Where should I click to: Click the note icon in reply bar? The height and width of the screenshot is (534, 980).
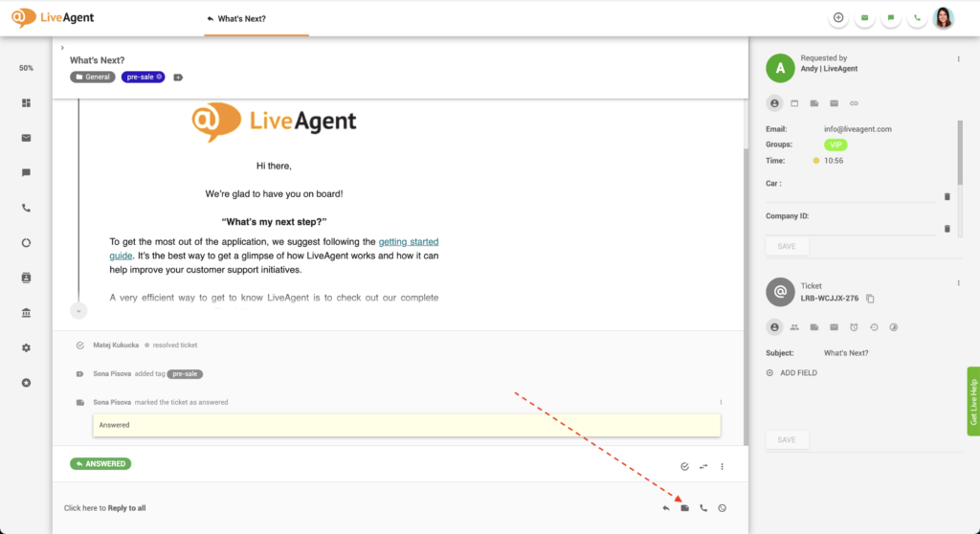click(684, 508)
